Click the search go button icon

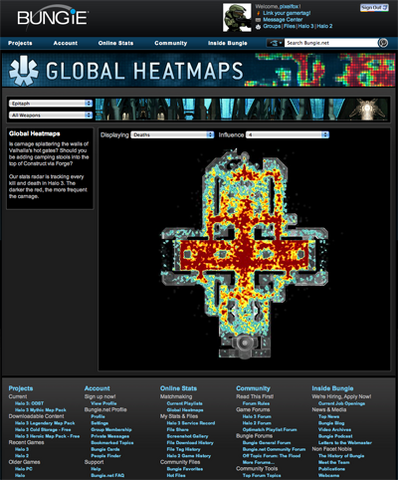click(383, 43)
